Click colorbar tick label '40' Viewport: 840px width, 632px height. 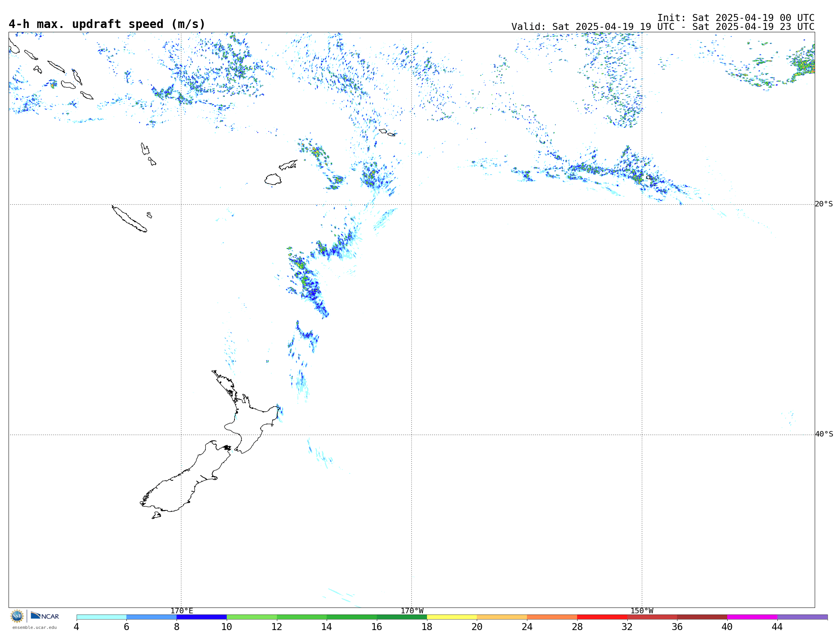coord(727,627)
